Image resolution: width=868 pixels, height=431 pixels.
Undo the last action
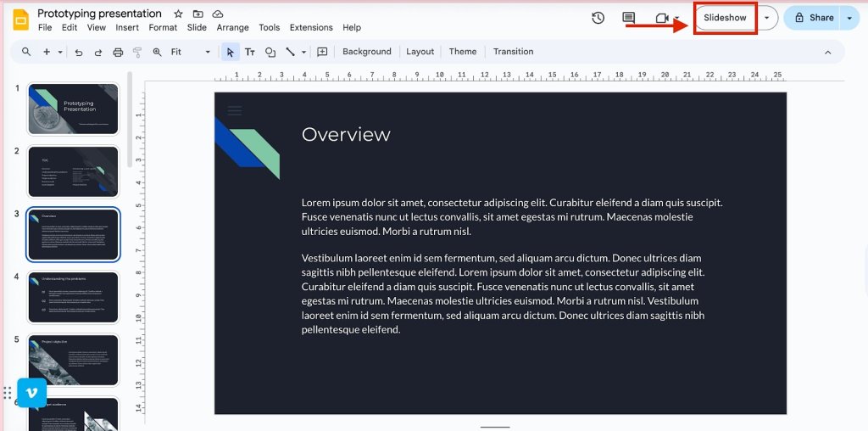point(79,52)
